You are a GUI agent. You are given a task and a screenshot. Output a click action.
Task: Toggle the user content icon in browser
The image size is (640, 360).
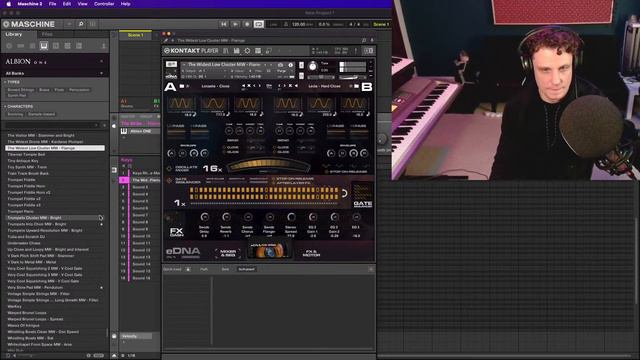click(x=103, y=46)
